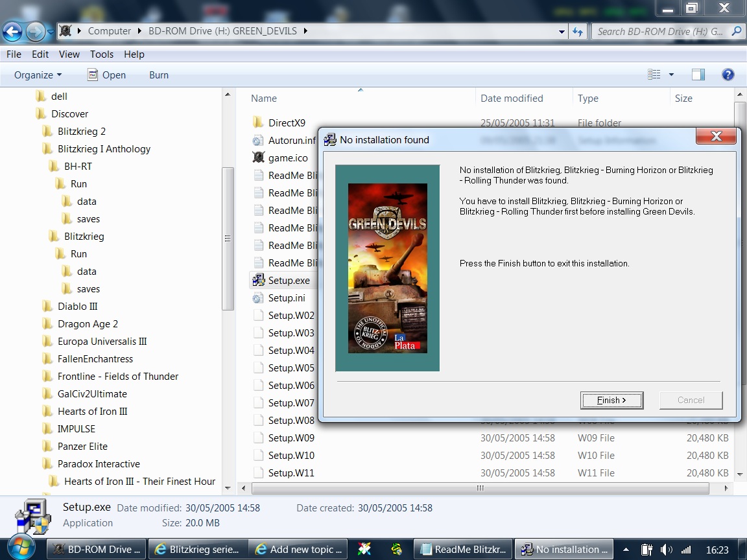Viewport: 747px width, 560px height.
Task: Select the Hearts of Iron III folder
Action: [93, 412]
